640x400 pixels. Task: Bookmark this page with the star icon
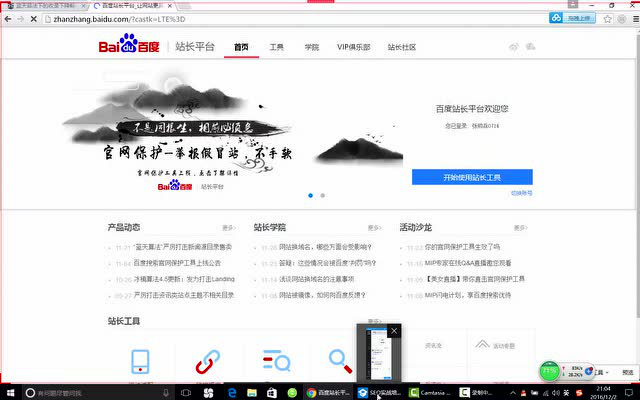tap(608, 19)
